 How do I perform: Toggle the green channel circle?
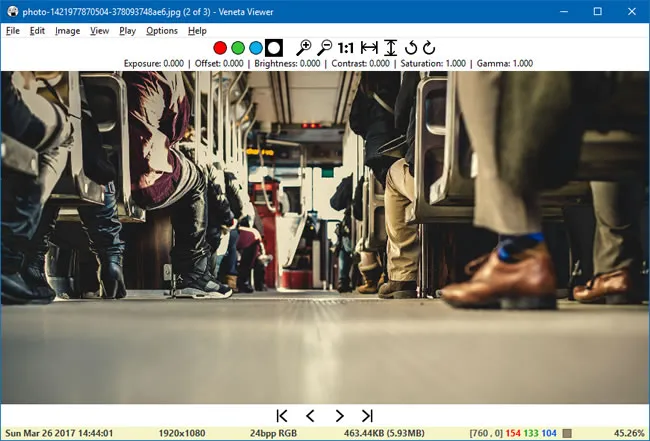238,48
